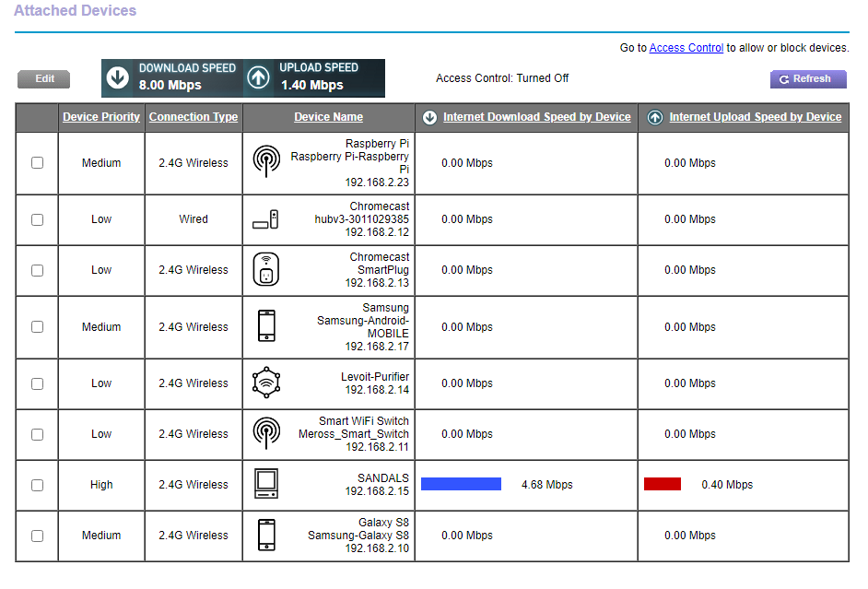The width and height of the screenshot is (868, 589).
Task: Select the Galaxy S8 row checkbox
Action: (x=36, y=536)
